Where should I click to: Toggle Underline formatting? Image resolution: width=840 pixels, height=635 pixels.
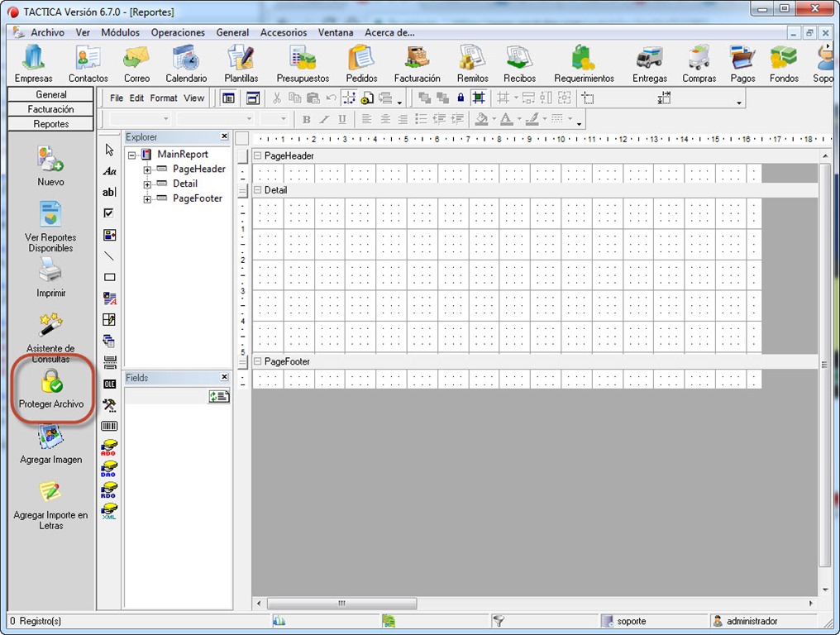pos(342,119)
